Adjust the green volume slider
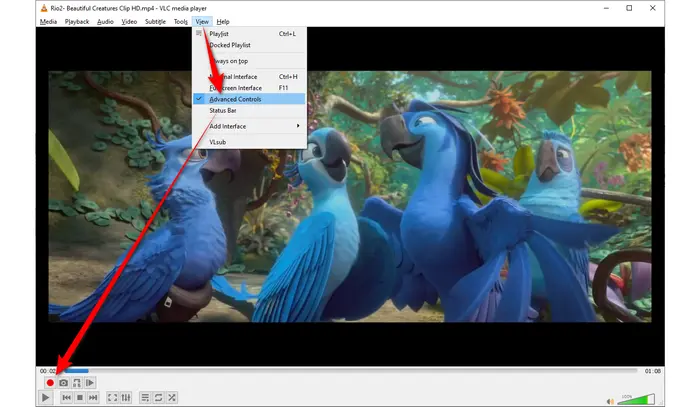 636,399
